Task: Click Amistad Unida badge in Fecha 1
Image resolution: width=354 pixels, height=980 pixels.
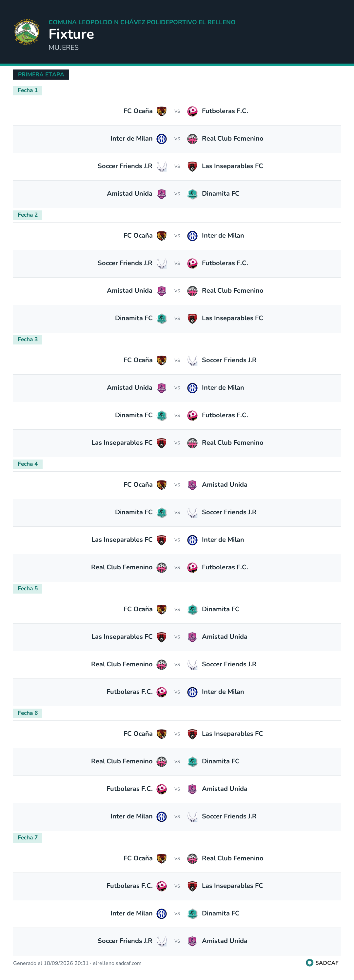Action: tap(162, 194)
